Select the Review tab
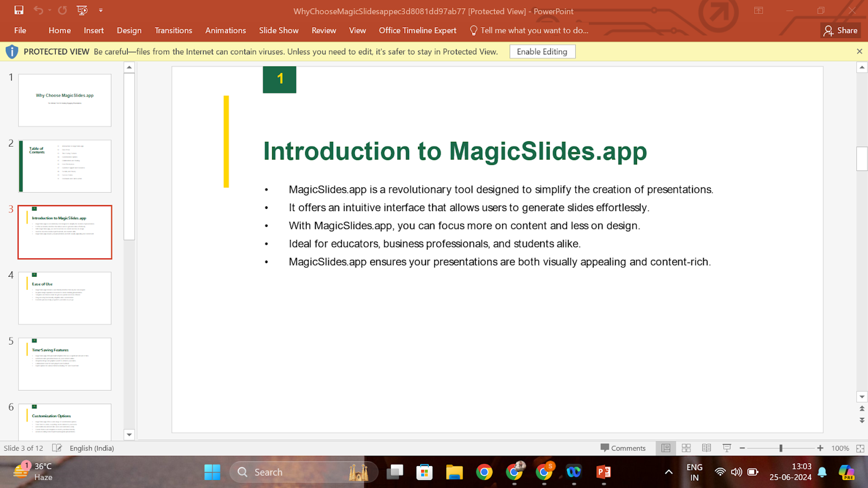This screenshot has width=868, height=488. click(x=324, y=30)
